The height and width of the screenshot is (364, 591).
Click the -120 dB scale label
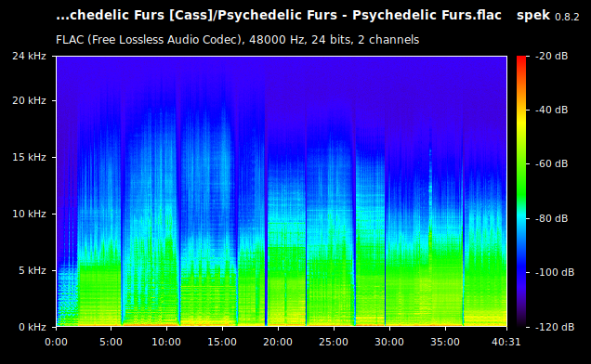coord(555,327)
